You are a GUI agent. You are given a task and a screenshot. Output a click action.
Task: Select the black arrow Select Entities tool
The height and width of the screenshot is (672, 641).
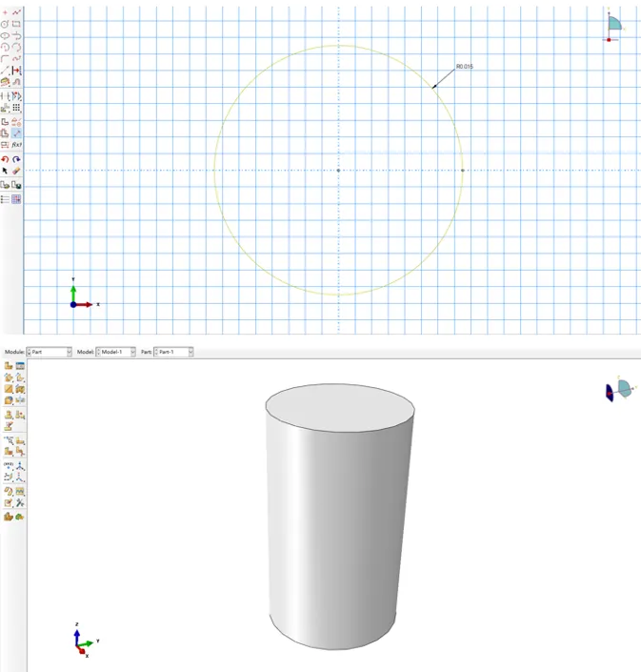pos(5,171)
